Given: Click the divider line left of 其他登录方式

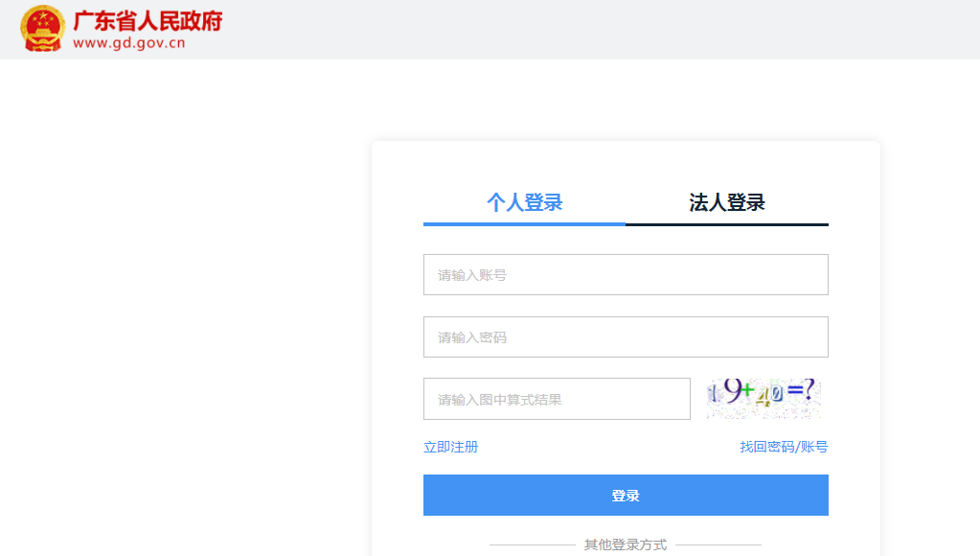Looking at the screenshot, I should (533, 544).
